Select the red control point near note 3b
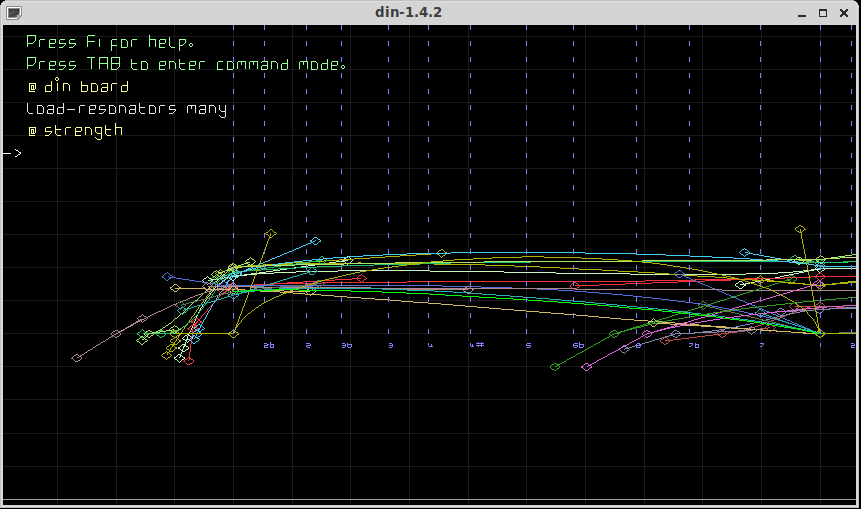The image size is (861, 509). (361, 279)
